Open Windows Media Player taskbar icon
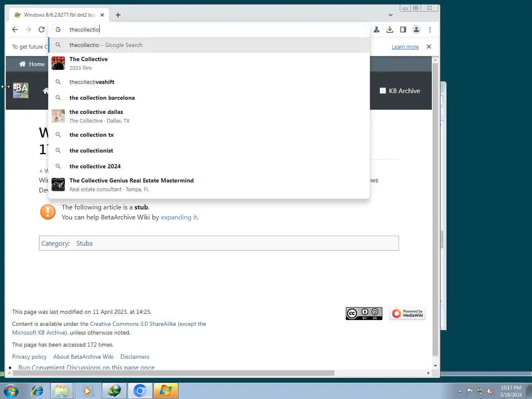532x399 pixels. point(88,391)
